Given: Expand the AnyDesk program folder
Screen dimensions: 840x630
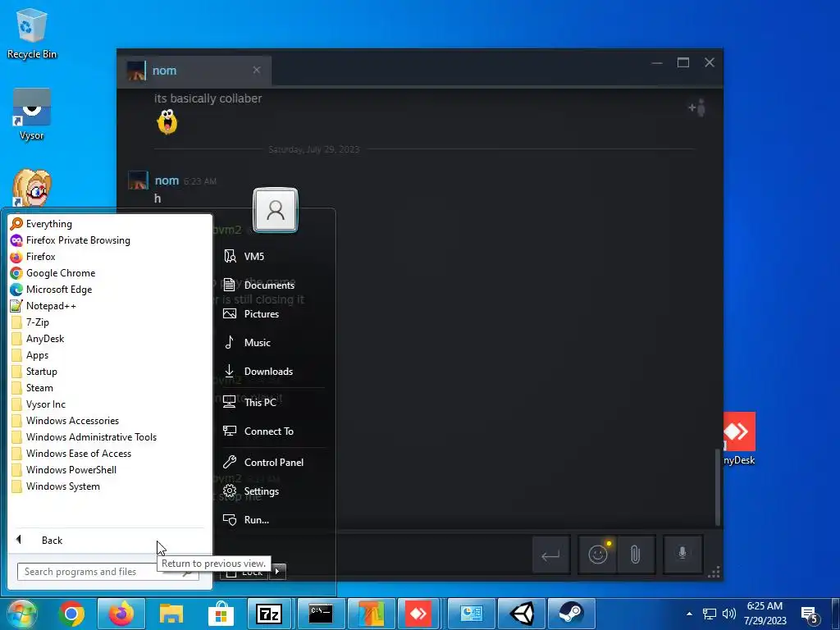Looking at the screenshot, I should (x=110, y=339).
